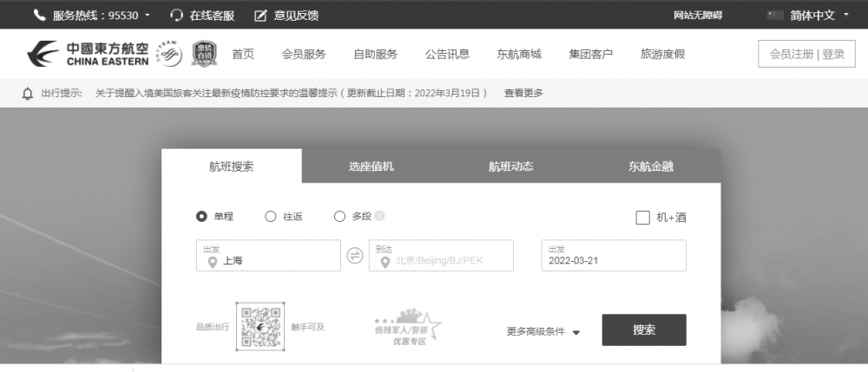
Task: Switch to the 东航金融 tab
Action: 651,166
